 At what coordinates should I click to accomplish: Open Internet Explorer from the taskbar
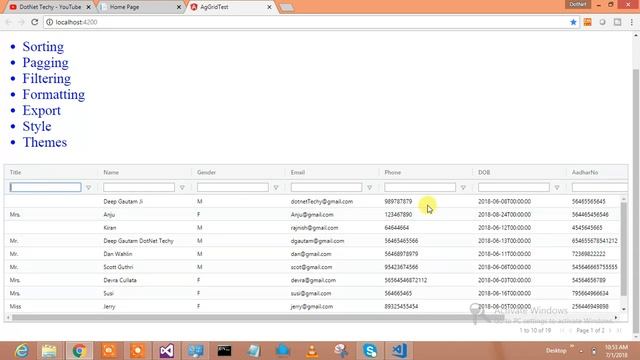[x=21, y=351]
